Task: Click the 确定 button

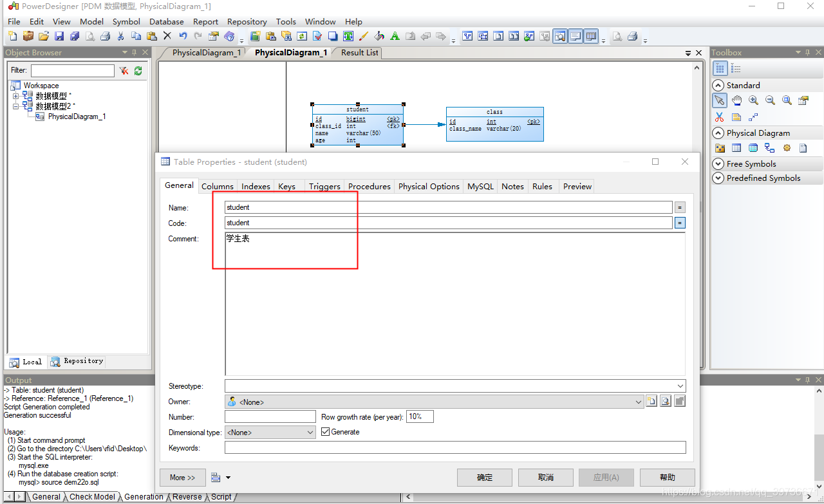Action: pyautogui.click(x=485, y=477)
